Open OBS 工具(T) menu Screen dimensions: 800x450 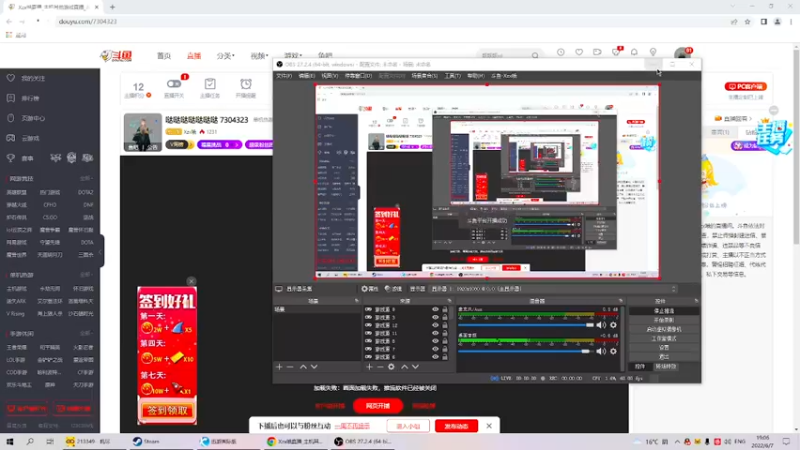click(452, 76)
